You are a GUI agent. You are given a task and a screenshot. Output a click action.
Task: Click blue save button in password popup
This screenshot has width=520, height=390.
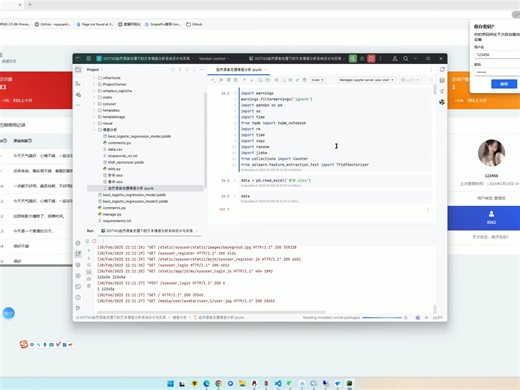coord(504,84)
